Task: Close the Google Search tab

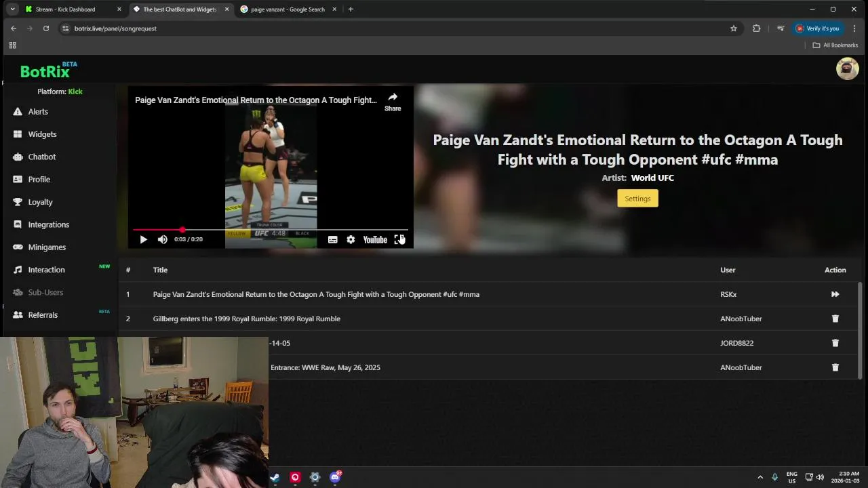Action: (334, 9)
